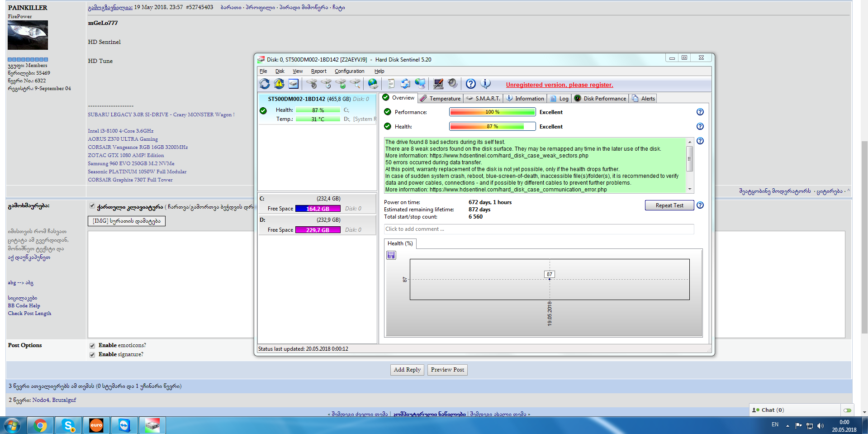Open the hardware alert warning triangle icon
This screenshot has width=868, height=434.
[279, 84]
